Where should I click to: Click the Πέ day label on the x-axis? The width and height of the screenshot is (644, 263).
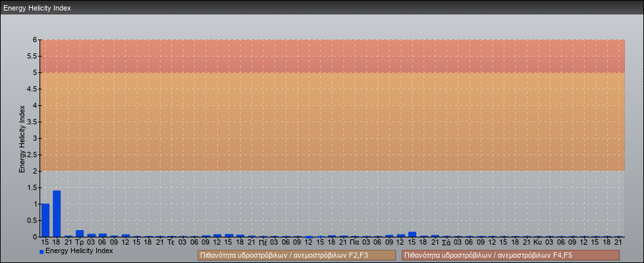(263, 243)
